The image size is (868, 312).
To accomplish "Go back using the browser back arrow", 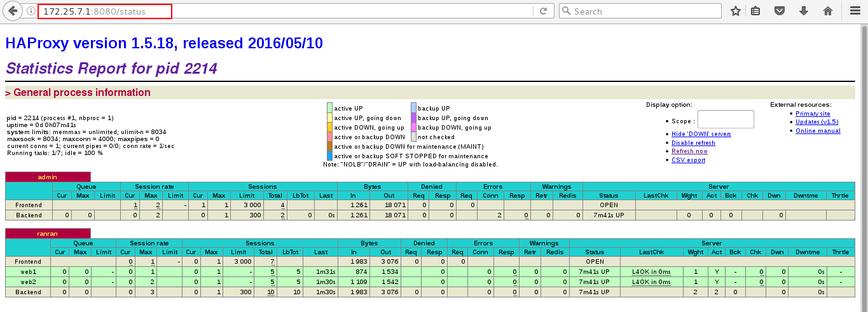I will pos(13,11).
